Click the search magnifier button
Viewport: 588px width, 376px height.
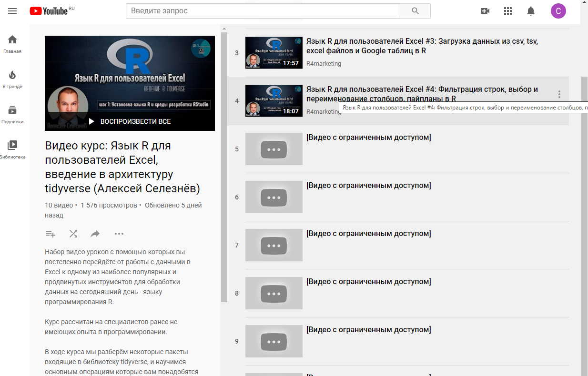click(415, 11)
